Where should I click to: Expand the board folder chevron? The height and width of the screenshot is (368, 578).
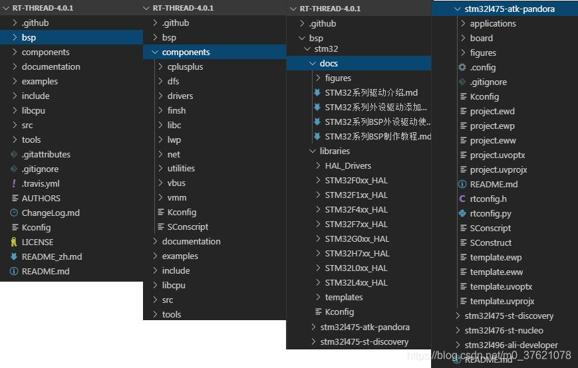pyautogui.click(x=463, y=38)
